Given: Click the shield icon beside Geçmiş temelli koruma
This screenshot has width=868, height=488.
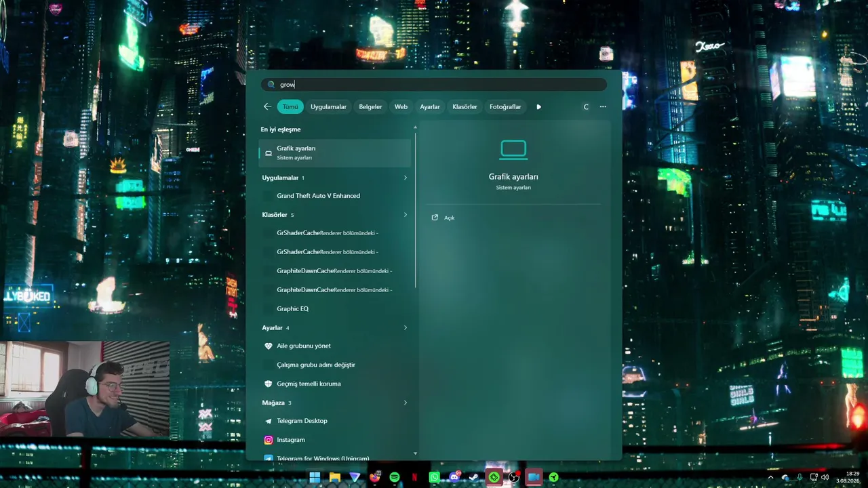Looking at the screenshot, I should 269,384.
